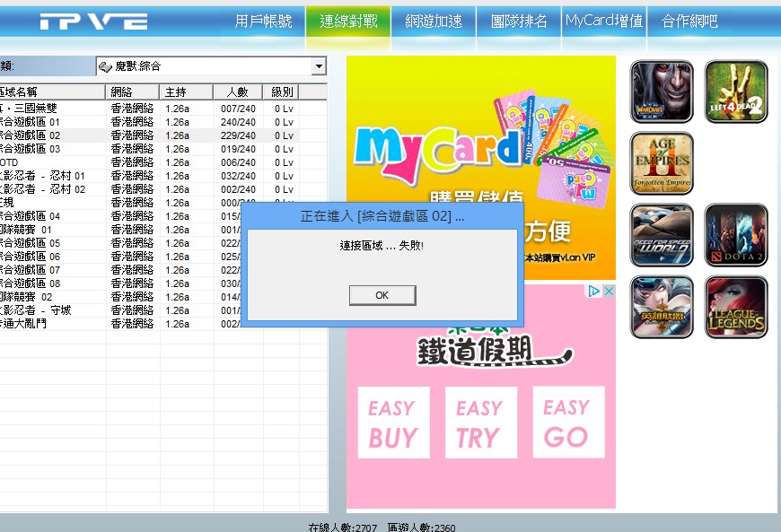Open the League of Legends icon
Viewport: 781px width, 532px height.
(x=736, y=307)
